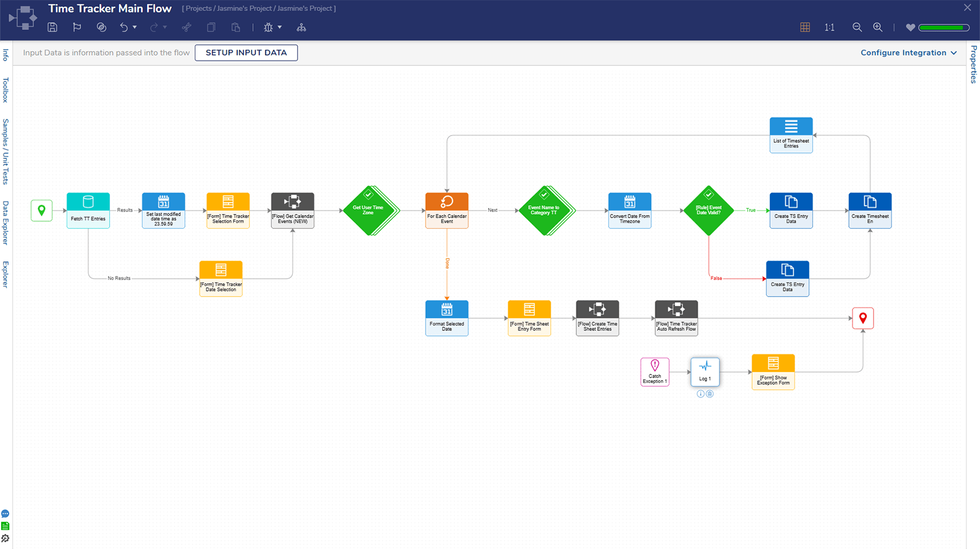Click the flag checkpoint icon in toolbar
Image resolution: width=980 pixels, height=549 pixels.
77,28
